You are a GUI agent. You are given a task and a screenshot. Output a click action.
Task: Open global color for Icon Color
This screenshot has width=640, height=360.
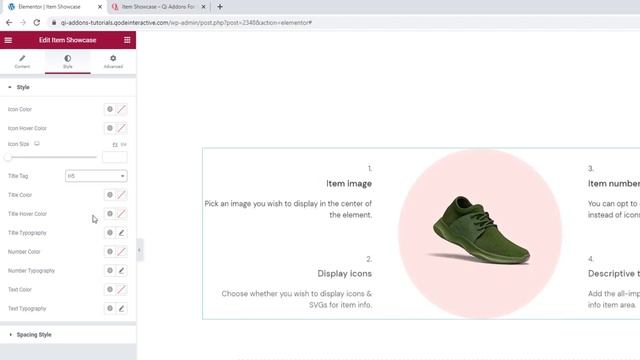coord(110,109)
